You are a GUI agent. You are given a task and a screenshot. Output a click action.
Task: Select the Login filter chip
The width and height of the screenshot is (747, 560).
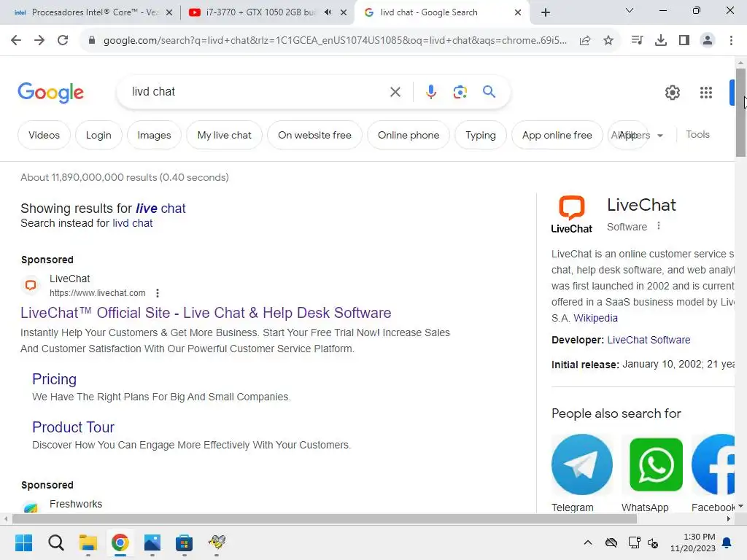[98, 135]
